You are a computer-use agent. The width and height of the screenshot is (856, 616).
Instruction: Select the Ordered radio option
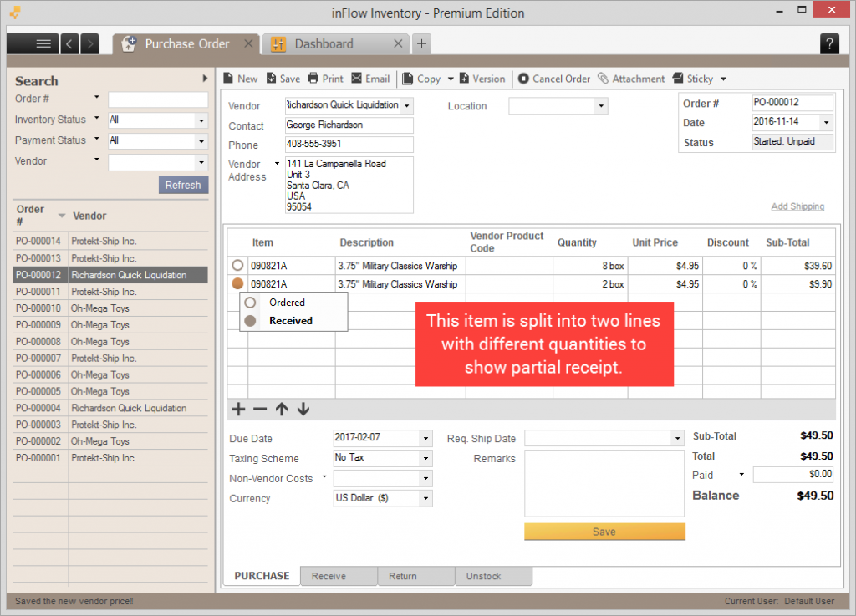(250, 303)
